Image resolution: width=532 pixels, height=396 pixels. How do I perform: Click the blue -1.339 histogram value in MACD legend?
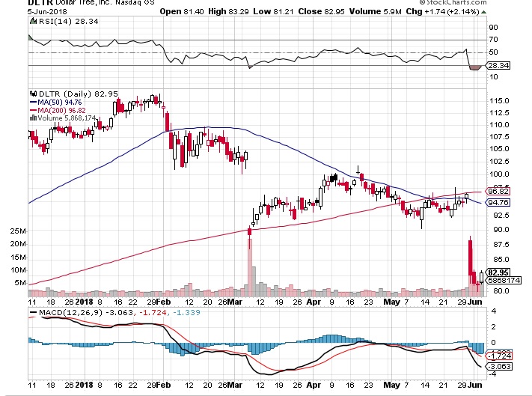coord(186,312)
